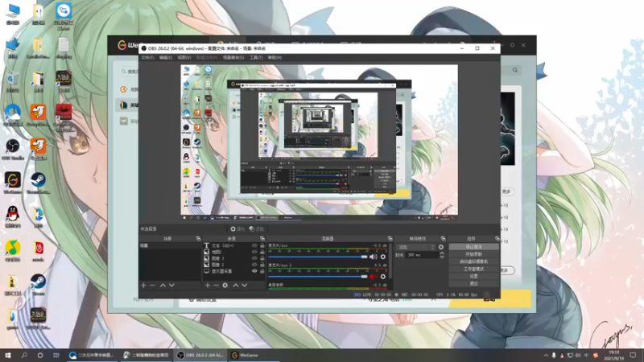Open the Help menu in OBS
The width and height of the screenshot is (644, 362).
275,57
